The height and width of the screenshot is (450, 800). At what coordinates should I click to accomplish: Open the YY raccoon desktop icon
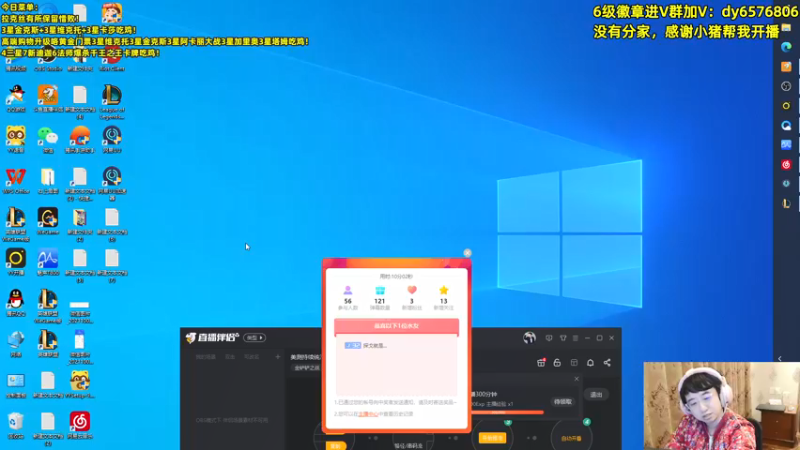[x=16, y=139]
